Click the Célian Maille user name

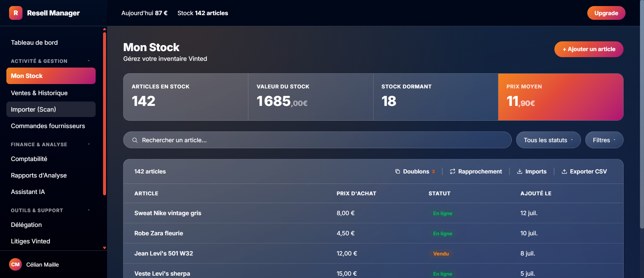coord(43,265)
